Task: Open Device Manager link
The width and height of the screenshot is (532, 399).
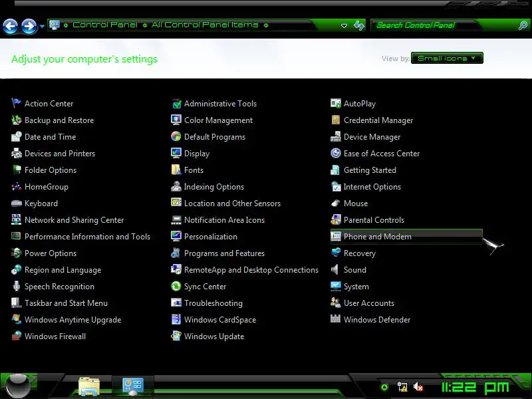Action: pos(372,137)
